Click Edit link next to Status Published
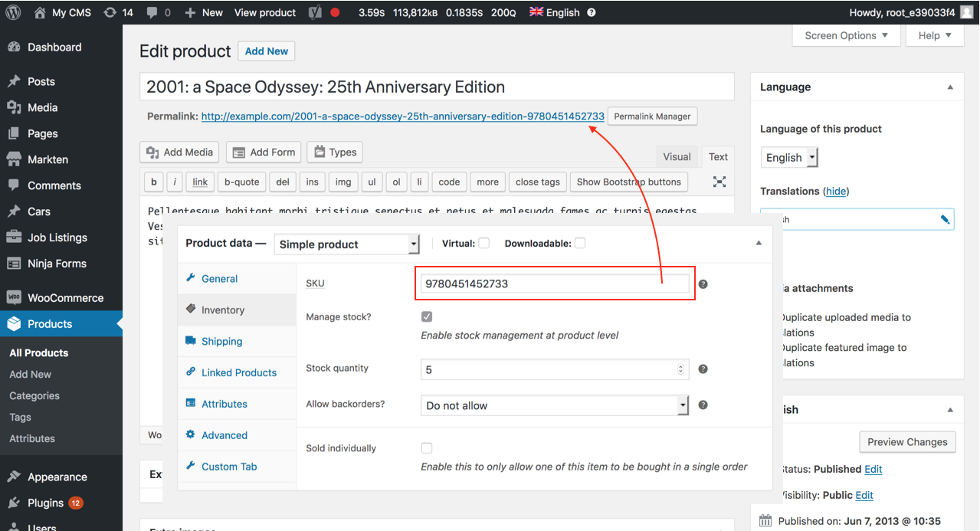980x531 pixels. (873, 469)
